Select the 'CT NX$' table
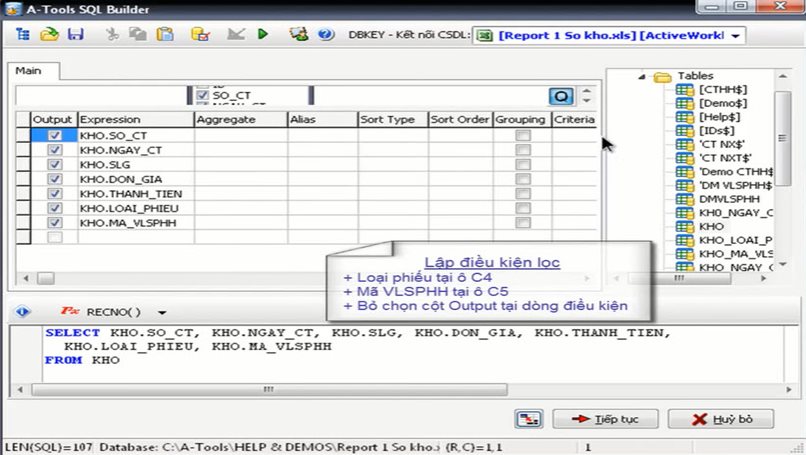This screenshot has height=455, width=806. tap(722, 144)
